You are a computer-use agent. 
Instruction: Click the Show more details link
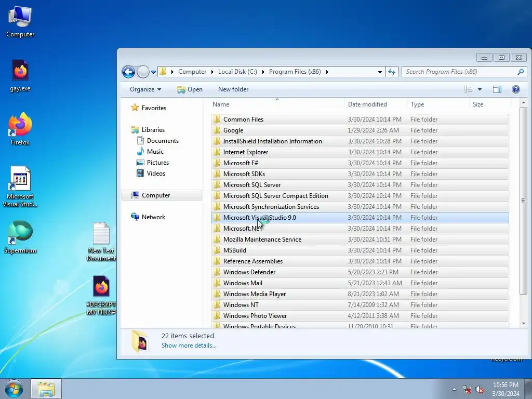point(189,345)
